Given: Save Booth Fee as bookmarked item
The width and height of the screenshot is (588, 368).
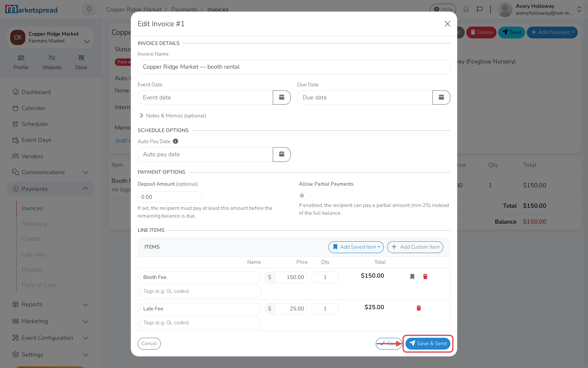Looking at the screenshot, I should click(412, 276).
